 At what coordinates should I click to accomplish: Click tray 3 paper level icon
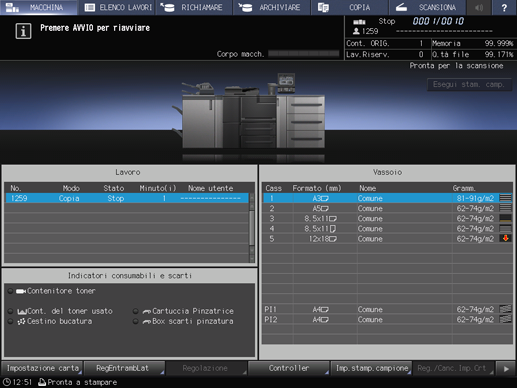point(505,218)
